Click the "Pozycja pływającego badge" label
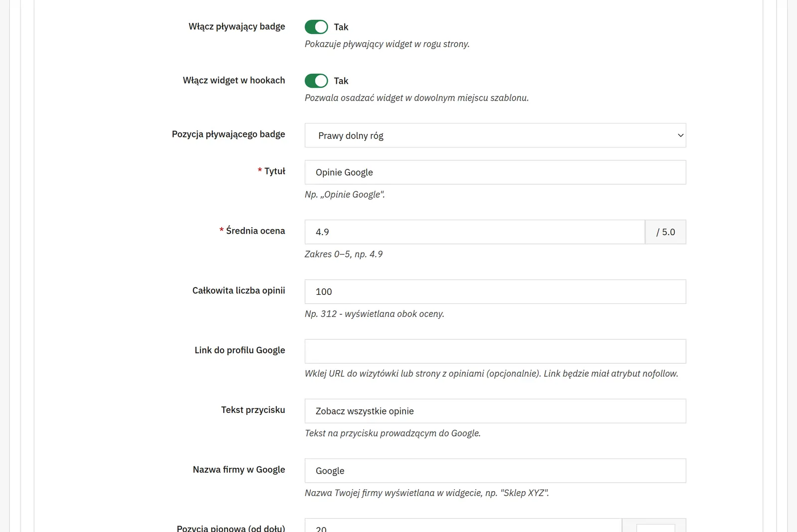The image size is (797, 532). tap(229, 134)
